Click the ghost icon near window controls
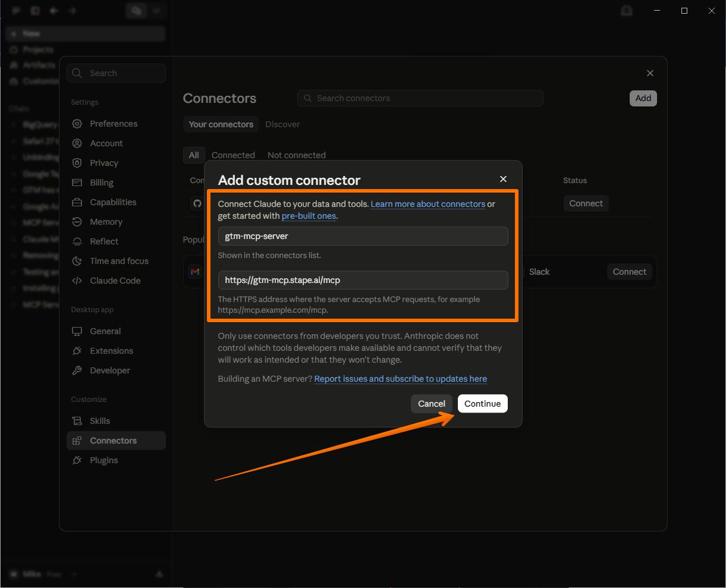The width and height of the screenshot is (726, 588). [x=626, y=11]
